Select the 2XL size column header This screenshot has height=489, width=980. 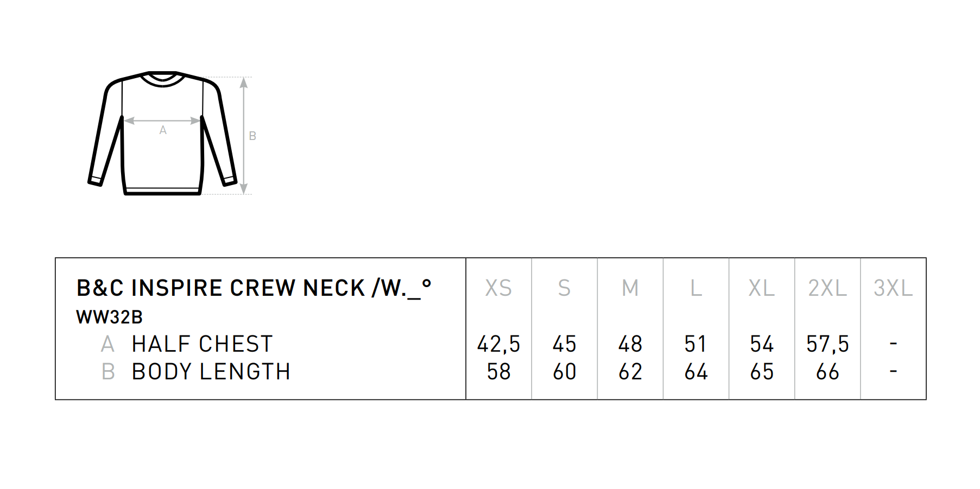[x=827, y=288]
